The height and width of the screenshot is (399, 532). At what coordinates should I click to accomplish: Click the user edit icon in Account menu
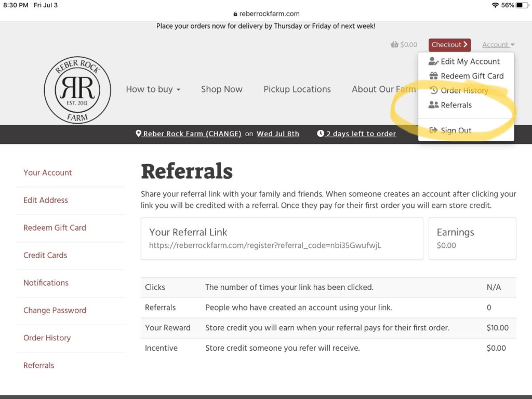click(x=433, y=61)
